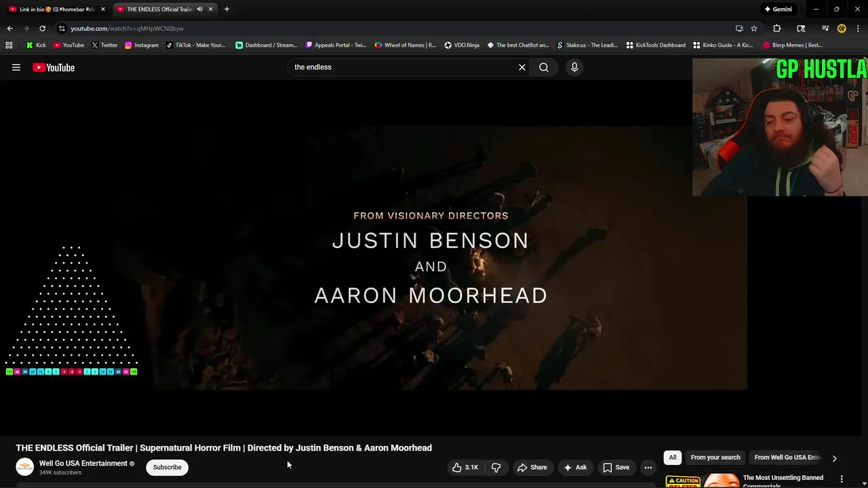Open the Ask AI button
Viewport: 868px width, 488px height.
pos(575,467)
